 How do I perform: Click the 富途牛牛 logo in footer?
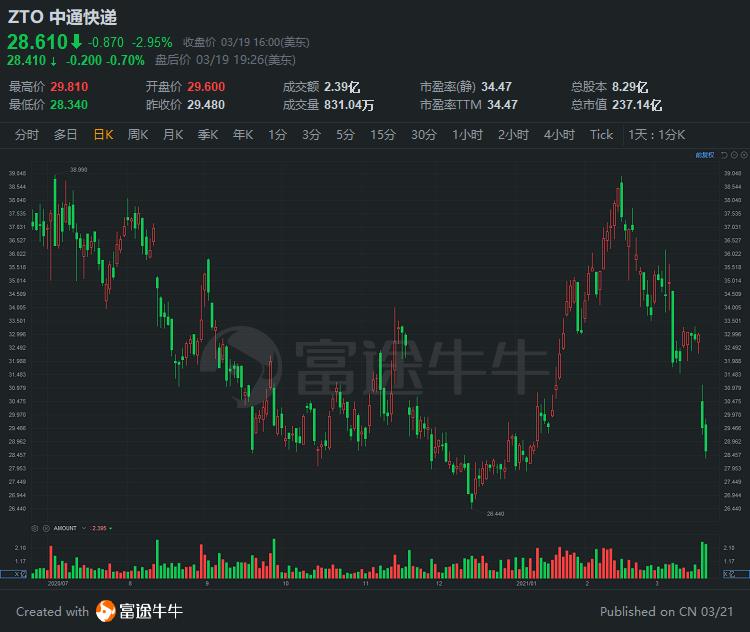pos(139,611)
